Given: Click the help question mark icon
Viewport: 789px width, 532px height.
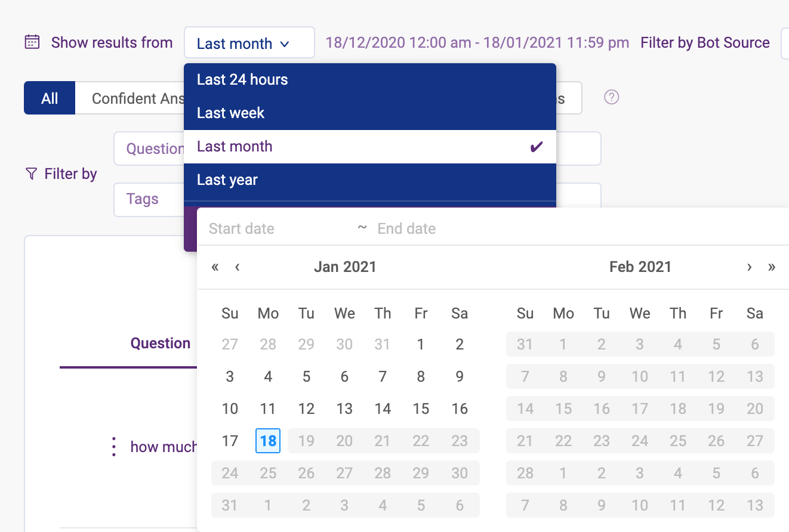Looking at the screenshot, I should pyautogui.click(x=611, y=97).
